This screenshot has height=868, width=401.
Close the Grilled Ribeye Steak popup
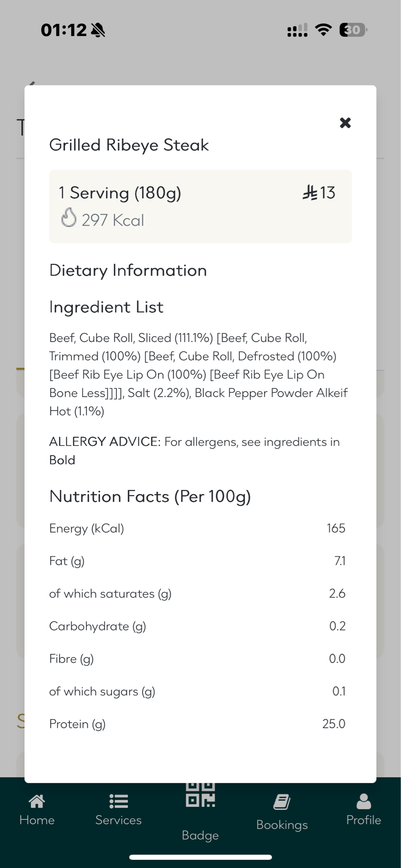pyautogui.click(x=345, y=123)
